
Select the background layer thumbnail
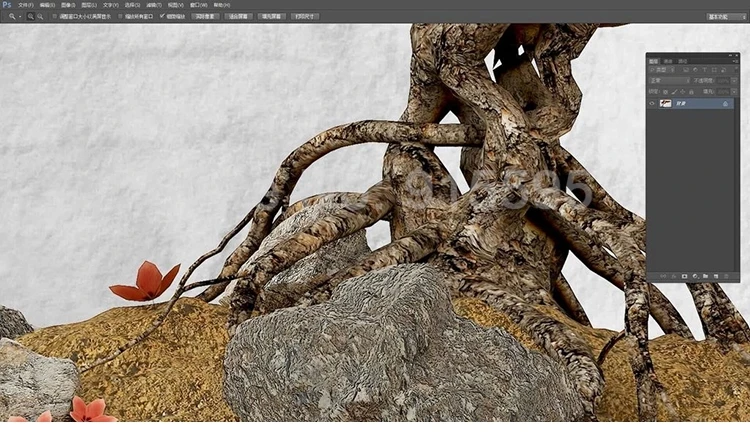coord(666,103)
